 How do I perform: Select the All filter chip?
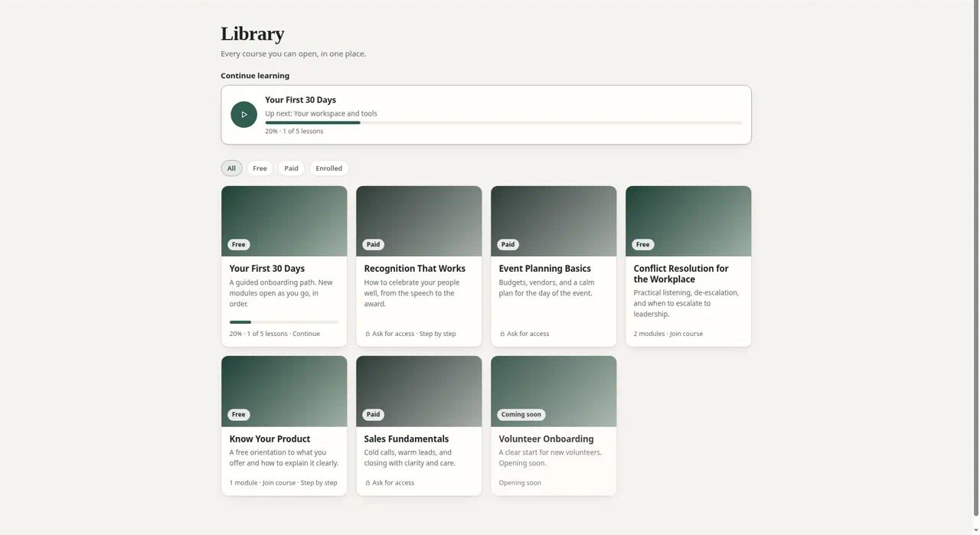[231, 168]
